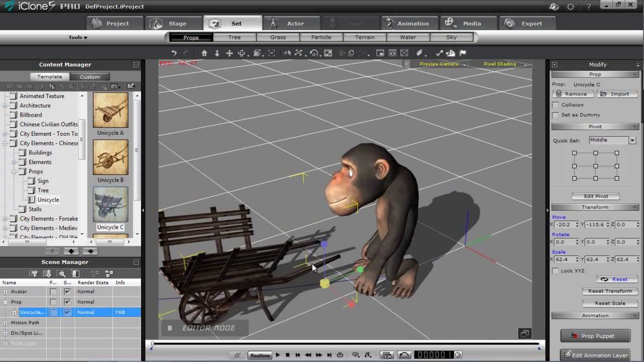Screen dimensions: 644x362
Task: Open the timeline window icon
Action: [387, 355]
